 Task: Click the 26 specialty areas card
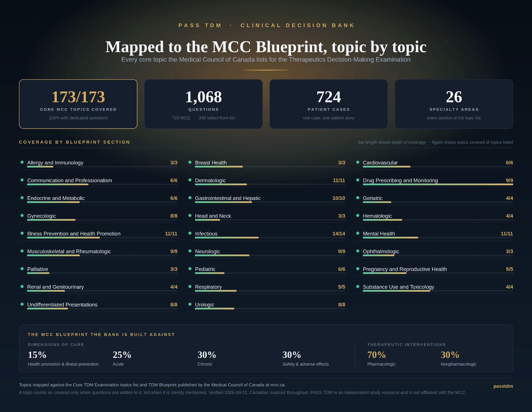pos(454,104)
